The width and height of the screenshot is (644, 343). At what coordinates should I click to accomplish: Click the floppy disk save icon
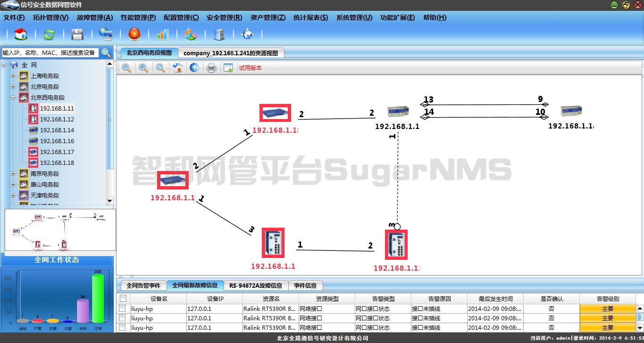77,34
